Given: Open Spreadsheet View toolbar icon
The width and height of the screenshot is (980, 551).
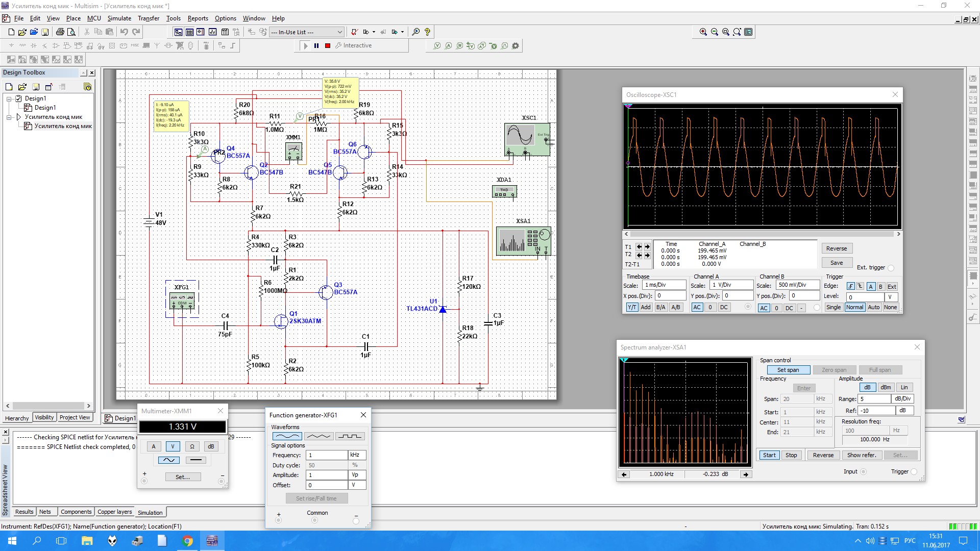Looking at the screenshot, I should click(189, 32).
